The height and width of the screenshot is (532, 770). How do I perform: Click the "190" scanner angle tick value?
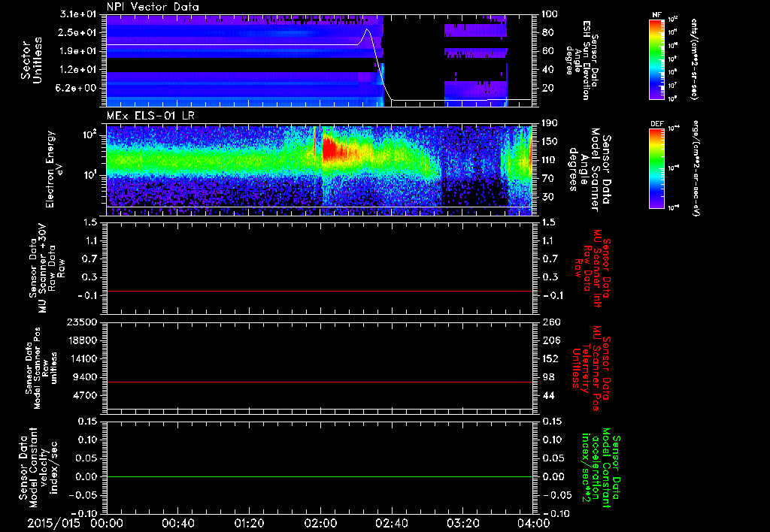coord(550,123)
